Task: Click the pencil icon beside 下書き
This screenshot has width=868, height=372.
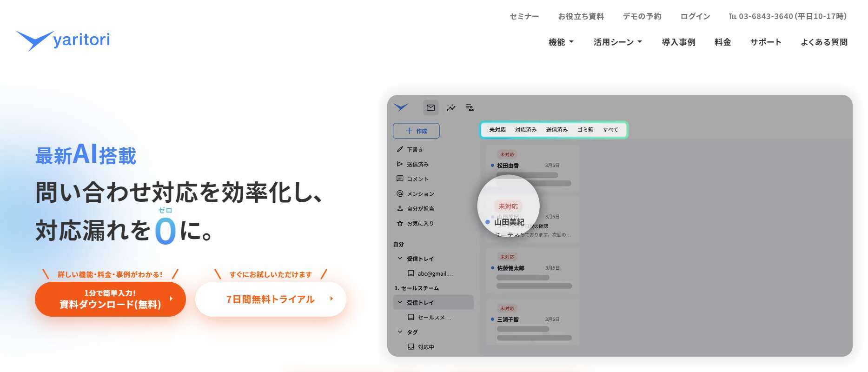Action: [400, 149]
